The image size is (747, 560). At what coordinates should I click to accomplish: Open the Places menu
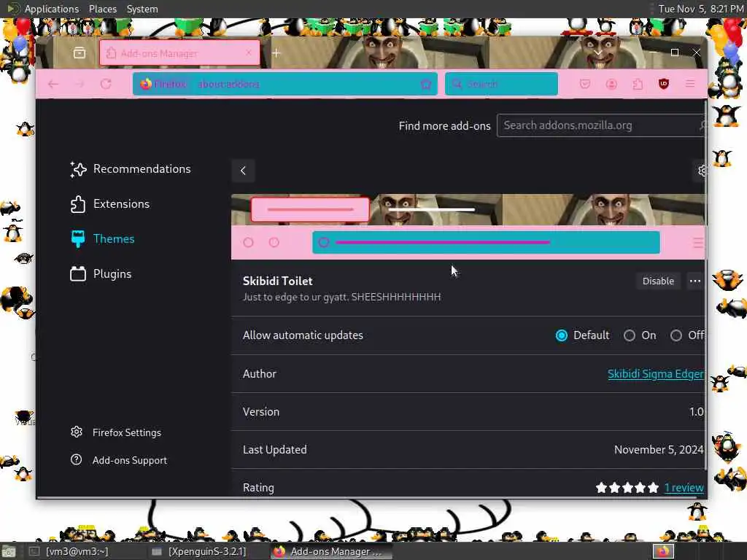[102, 9]
